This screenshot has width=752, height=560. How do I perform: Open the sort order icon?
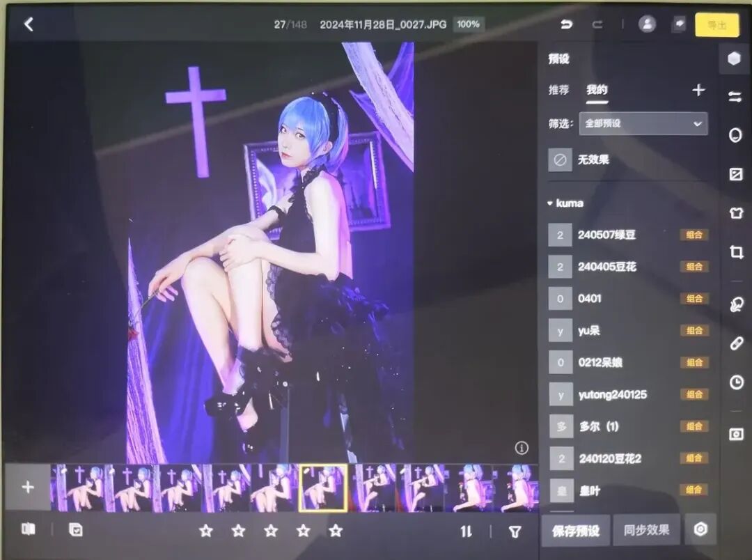[x=466, y=531]
